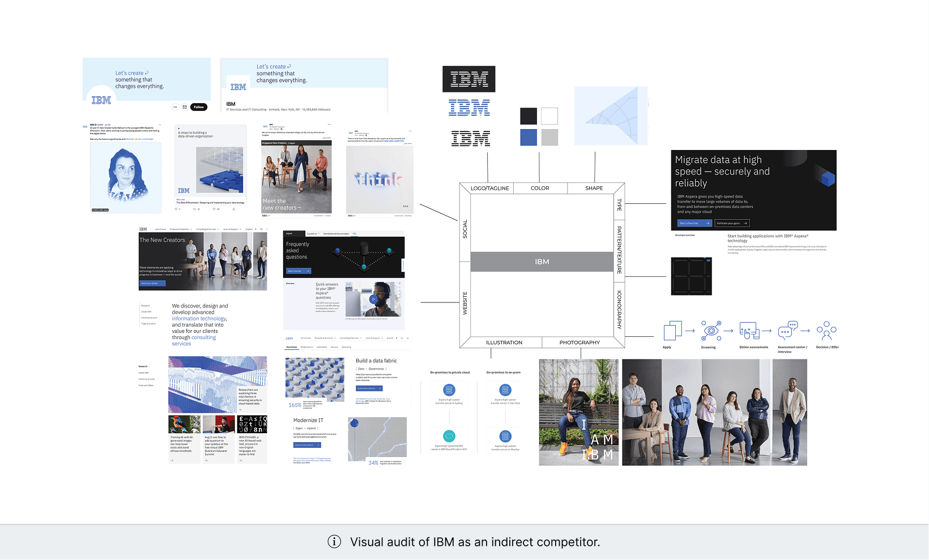The height and width of the screenshot is (560, 929).
Task: Select the Screening eye icon
Action: coord(711,330)
